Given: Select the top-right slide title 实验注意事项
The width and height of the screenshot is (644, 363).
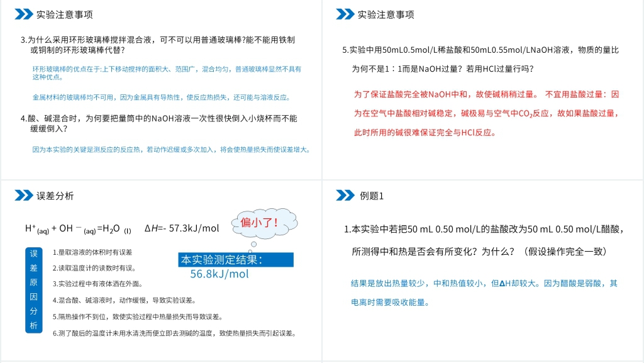Looking at the screenshot, I should [x=386, y=14].
